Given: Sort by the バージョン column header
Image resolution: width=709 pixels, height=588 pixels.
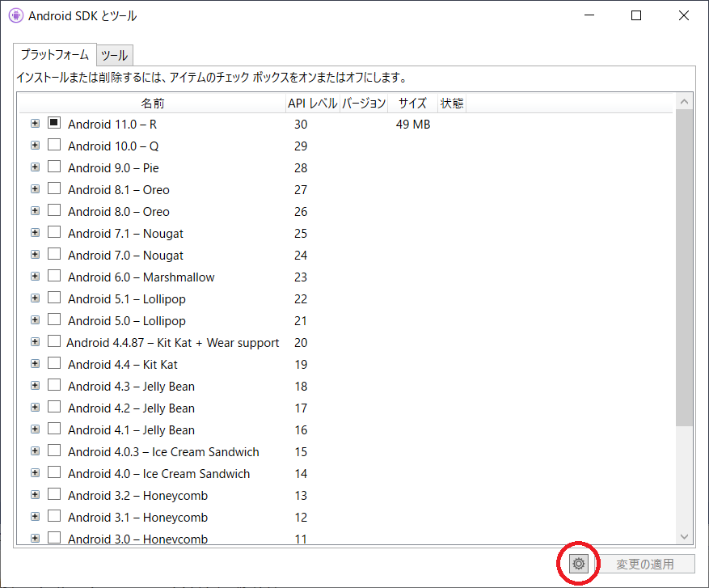Looking at the screenshot, I should tap(364, 104).
